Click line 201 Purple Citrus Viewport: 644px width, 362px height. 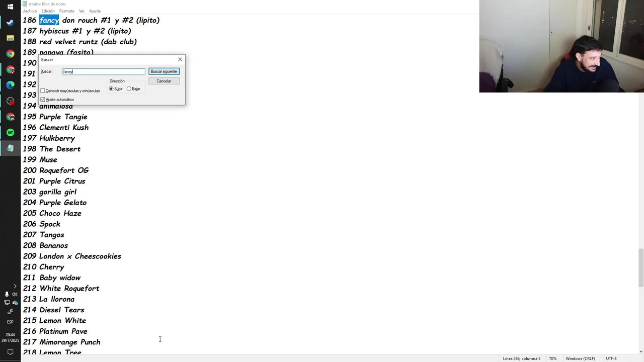54,181
